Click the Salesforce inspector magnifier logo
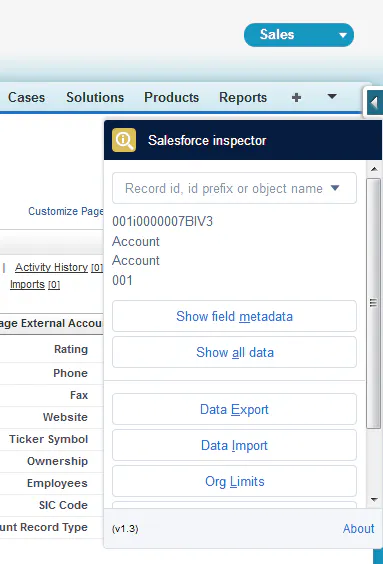The image size is (383, 564). click(x=124, y=140)
